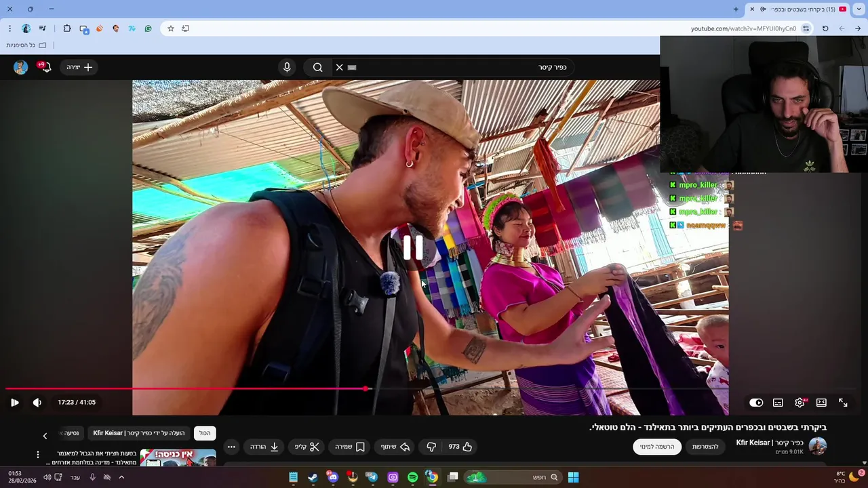Open site info icon next to the URL
868x488 pixels.
pyautogui.click(x=806, y=28)
